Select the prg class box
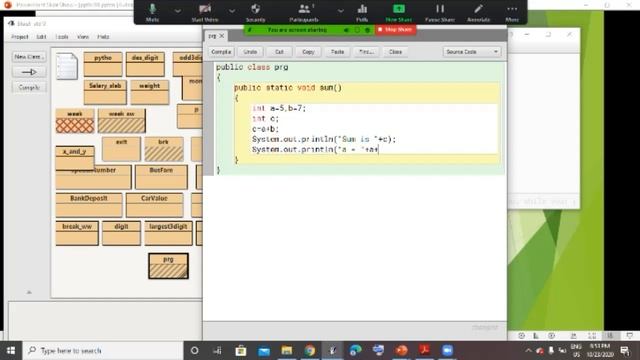640x360 pixels. [168, 266]
